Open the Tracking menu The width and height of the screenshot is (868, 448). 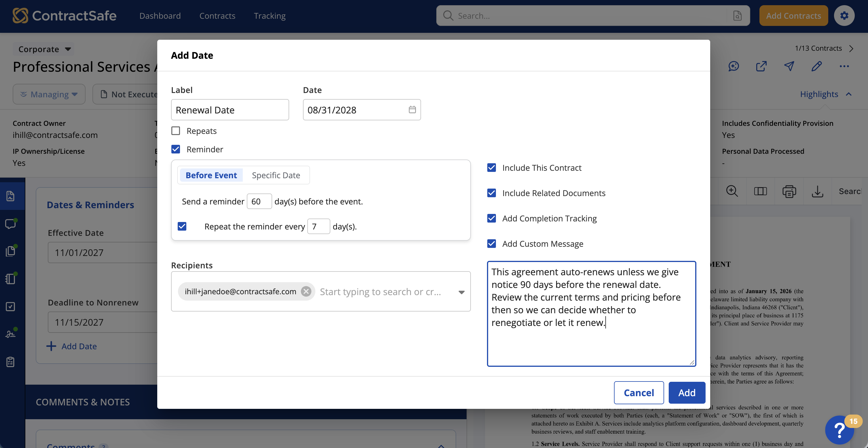pos(270,16)
